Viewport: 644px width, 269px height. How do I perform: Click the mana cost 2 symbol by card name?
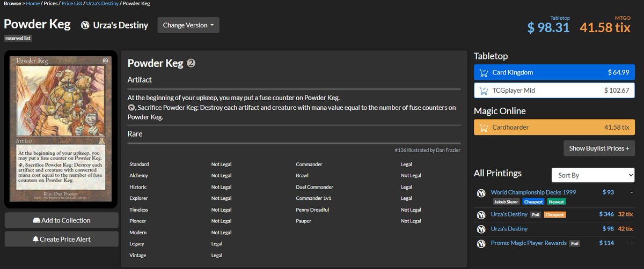(x=191, y=63)
